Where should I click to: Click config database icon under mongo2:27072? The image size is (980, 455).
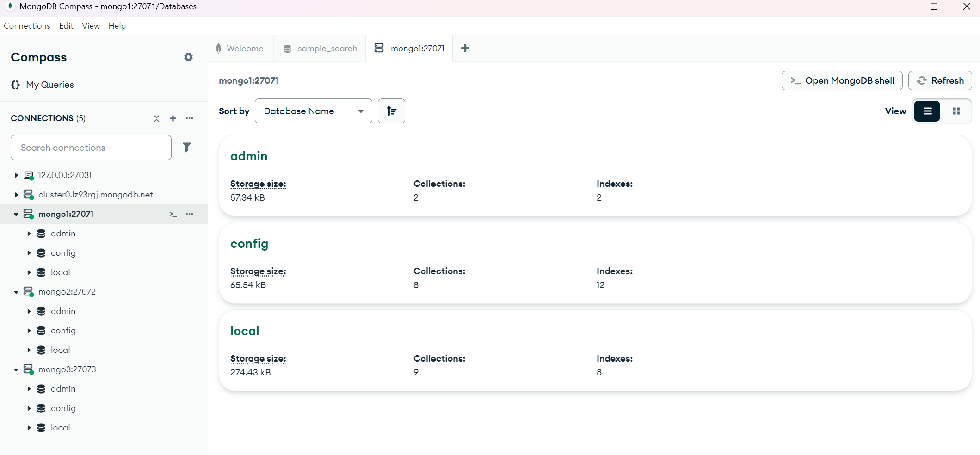tap(41, 331)
